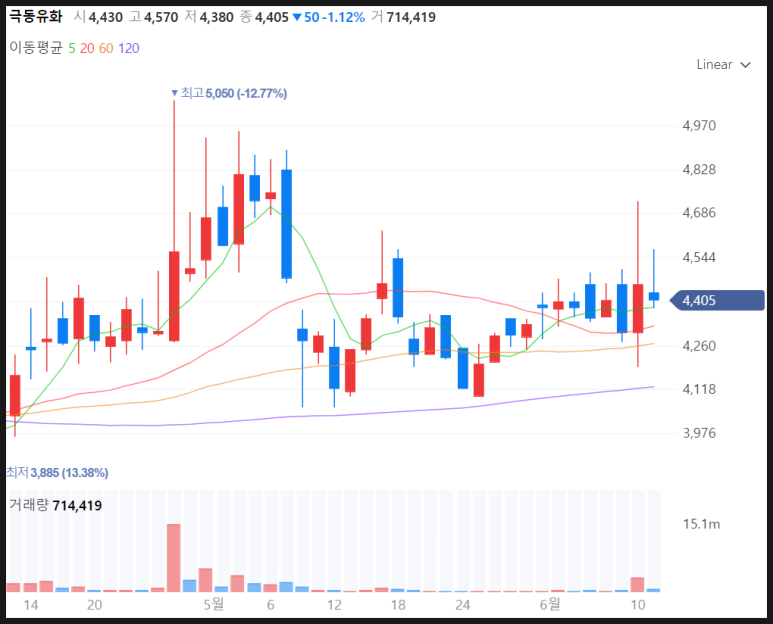
Task: Toggle the 5-day moving average
Action: (x=72, y=48)
